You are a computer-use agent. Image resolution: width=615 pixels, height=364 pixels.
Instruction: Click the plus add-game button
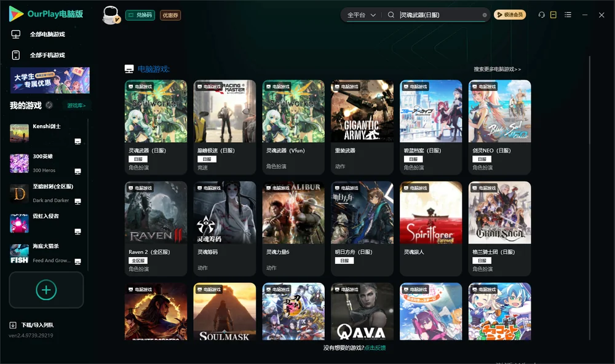coord(46,290)
